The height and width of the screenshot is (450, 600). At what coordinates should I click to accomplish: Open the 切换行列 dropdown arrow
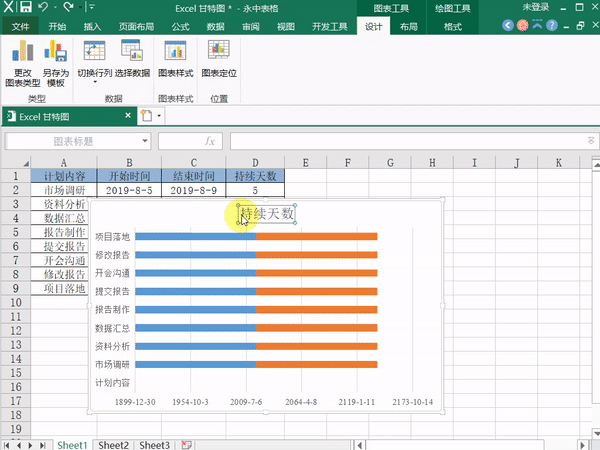pos(95,82)
